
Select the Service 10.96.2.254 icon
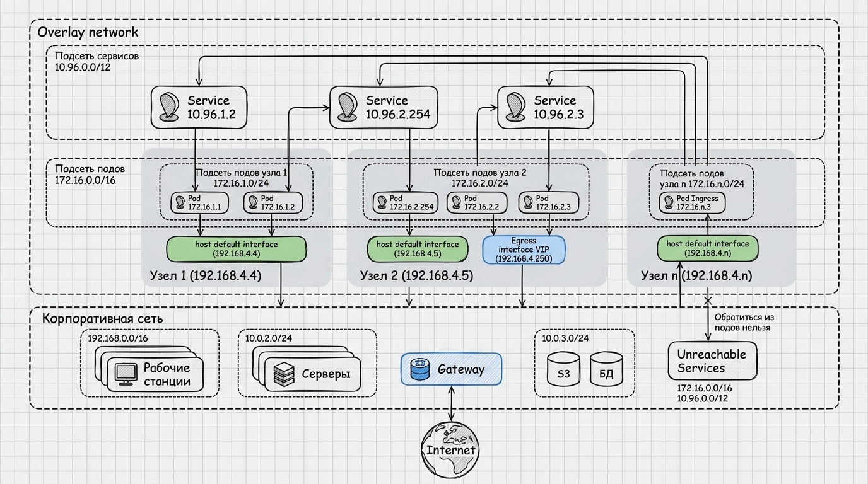[x=347, y=107]
